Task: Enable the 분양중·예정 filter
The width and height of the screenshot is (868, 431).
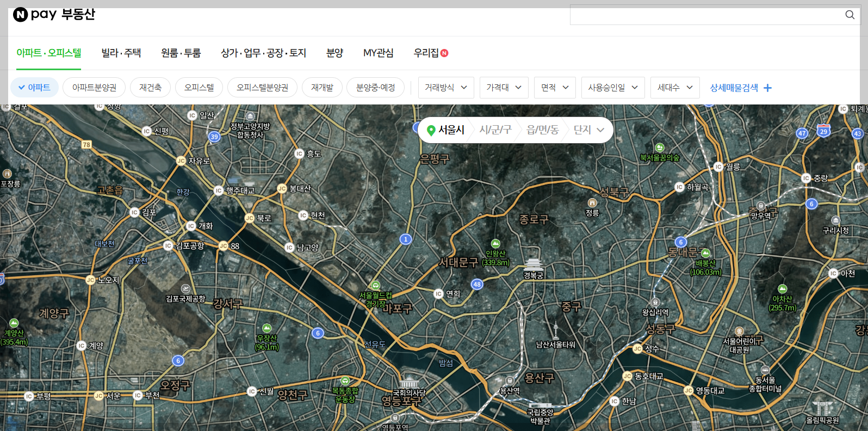Action: (x=375, y=87)
